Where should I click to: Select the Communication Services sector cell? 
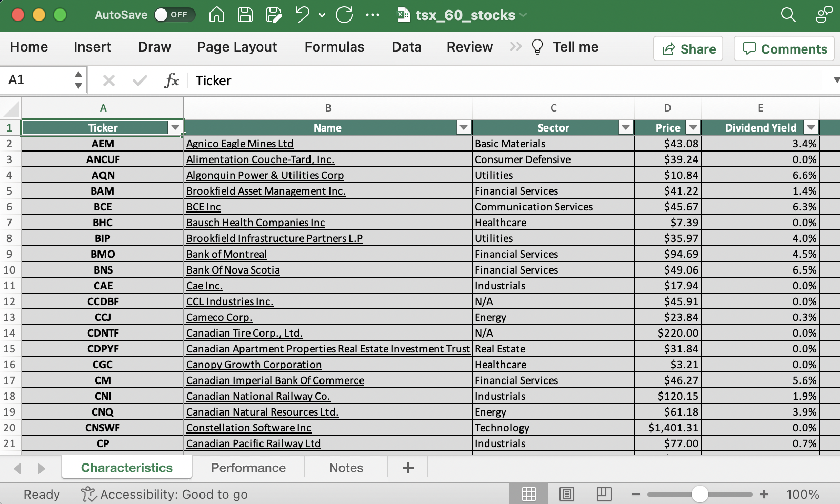click(x=553, y=207)
